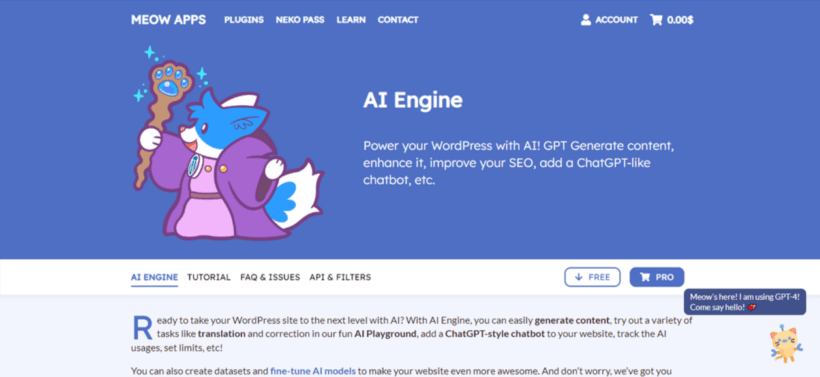Screen dimensions: 820x377
Task: Click the cart icon in Pro button
Action: coord(645,277)
